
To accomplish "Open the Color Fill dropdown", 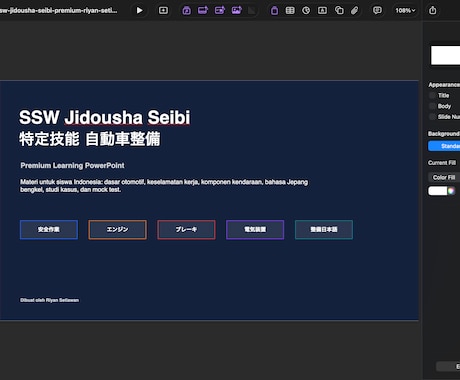I will tap(444, 177).
